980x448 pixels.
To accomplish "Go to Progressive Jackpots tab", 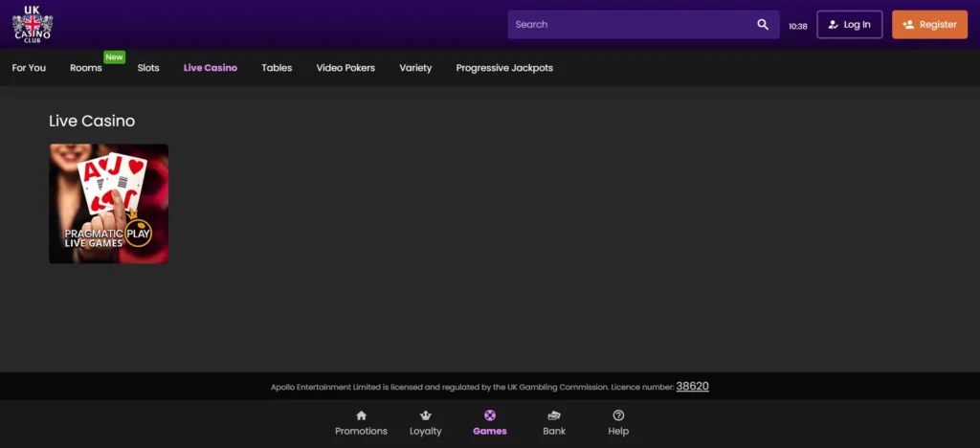I will 504,67.
